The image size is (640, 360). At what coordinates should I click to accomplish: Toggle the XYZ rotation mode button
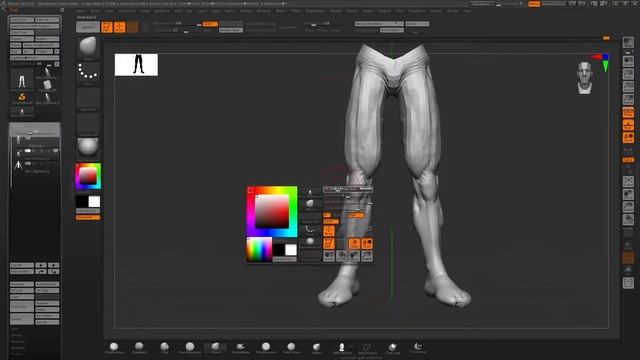(x=628, y=160)
